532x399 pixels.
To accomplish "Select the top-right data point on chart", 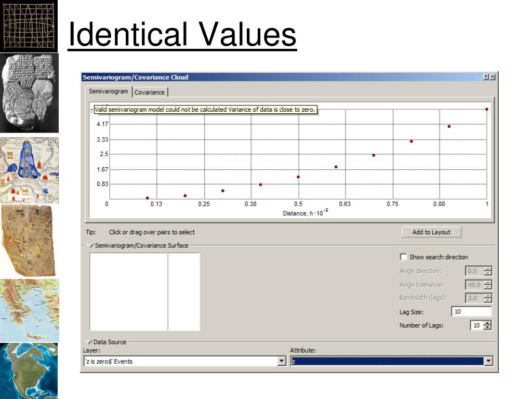I will (x=486, y=109).
